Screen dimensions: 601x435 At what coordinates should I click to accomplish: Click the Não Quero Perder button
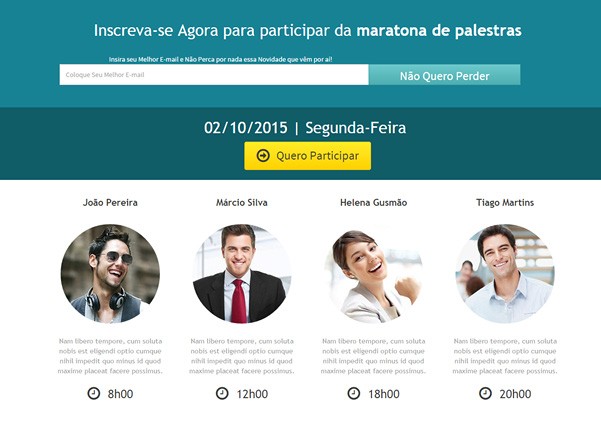pyautogui.click(x=445, y=75)
